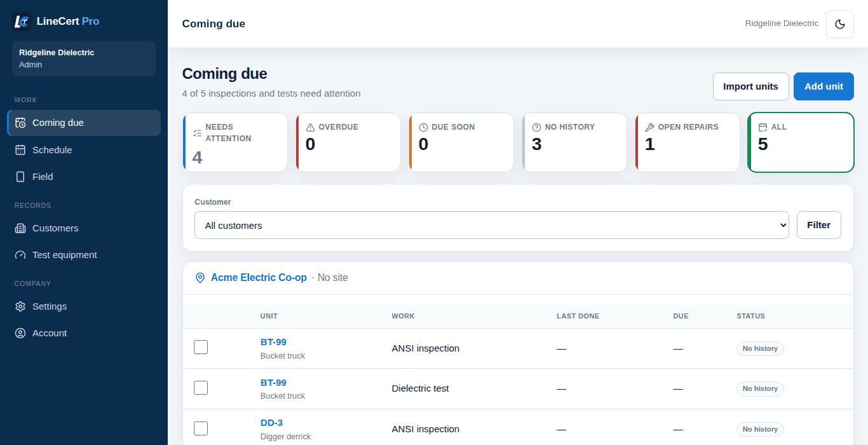Check the BT-99 Dielectric test row checkbox
Screen dimensions: 868x445
tap(201, 388)
